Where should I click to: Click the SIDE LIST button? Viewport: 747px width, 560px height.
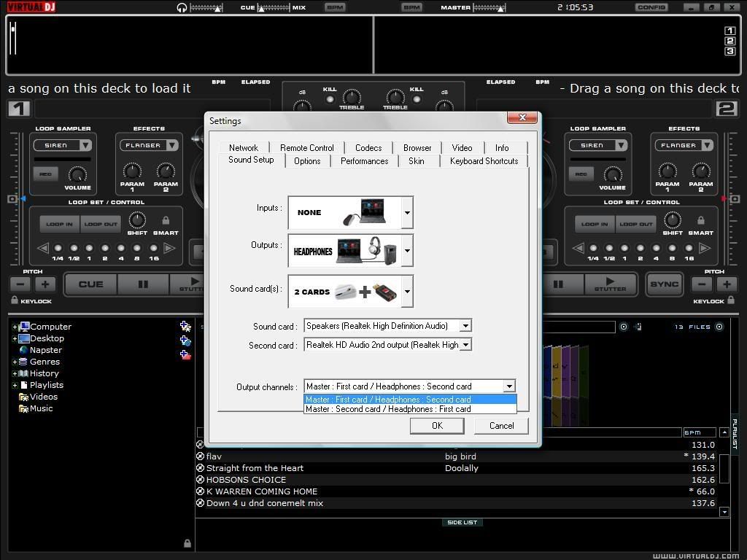click(462, 522)
